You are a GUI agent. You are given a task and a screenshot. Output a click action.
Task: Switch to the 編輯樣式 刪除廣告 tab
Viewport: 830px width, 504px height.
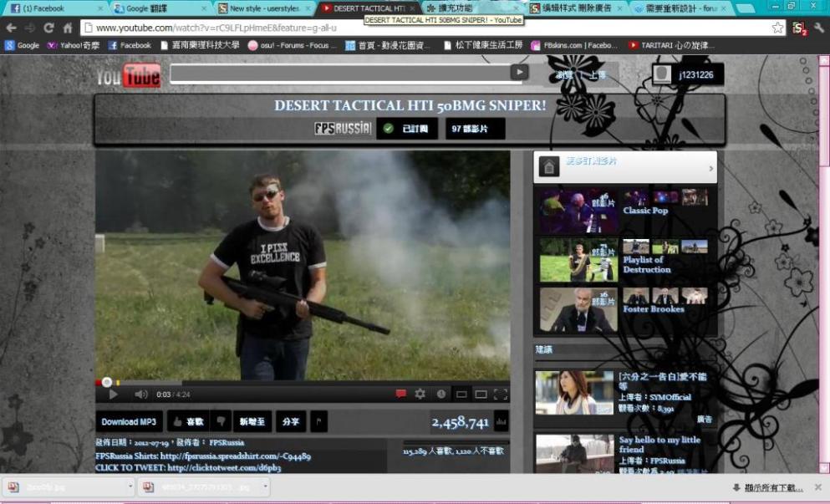pos(577,8)
